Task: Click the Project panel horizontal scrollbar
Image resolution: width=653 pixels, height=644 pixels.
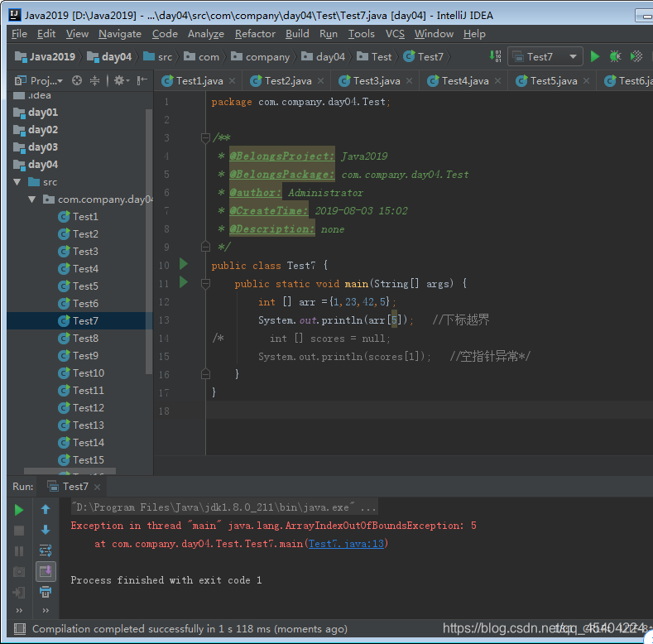Action: [x=70, y=471]
